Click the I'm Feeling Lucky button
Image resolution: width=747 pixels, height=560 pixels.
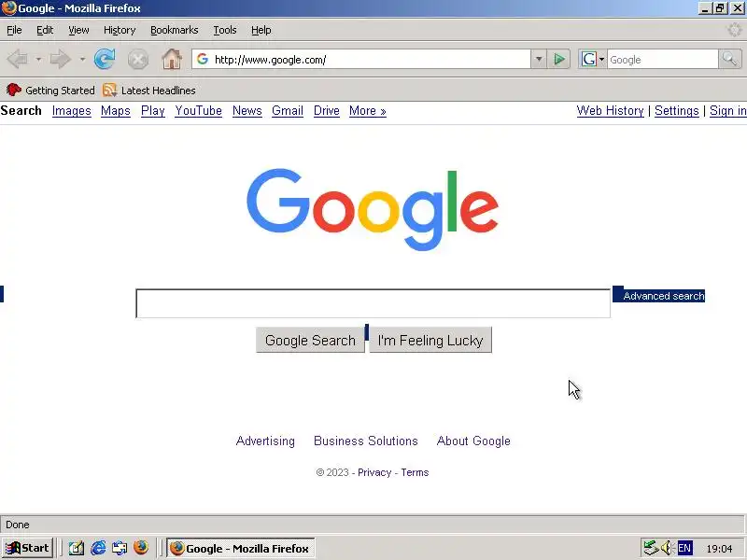pos(430,340)
